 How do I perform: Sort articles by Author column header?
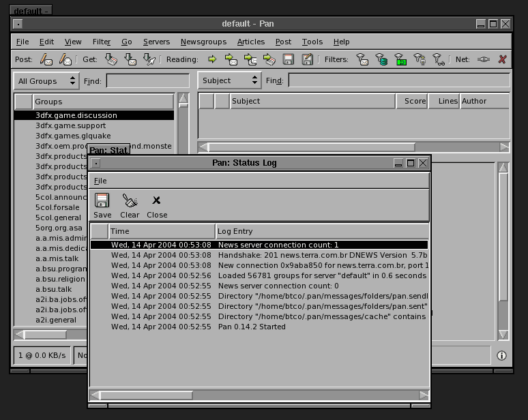[484, 101]
